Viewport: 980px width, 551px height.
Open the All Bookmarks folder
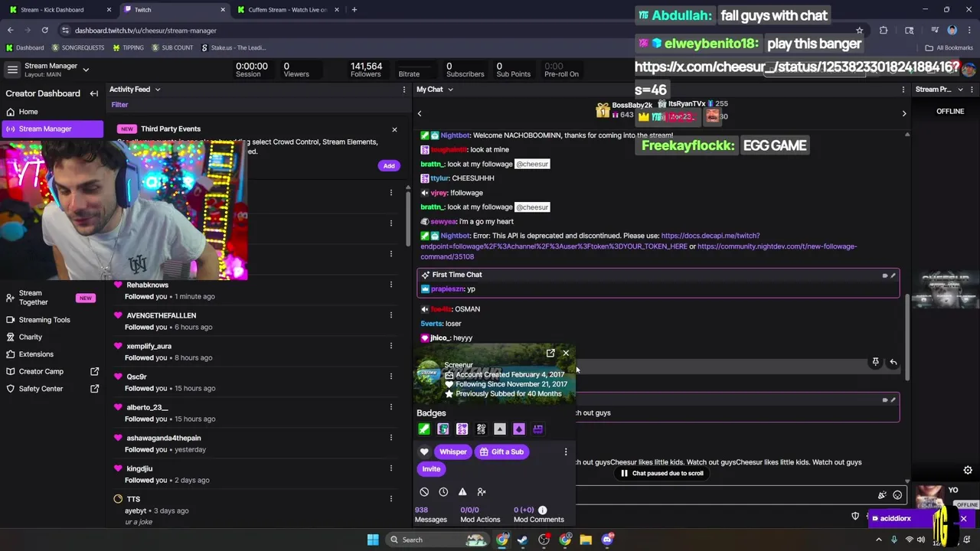pos(949,47)
